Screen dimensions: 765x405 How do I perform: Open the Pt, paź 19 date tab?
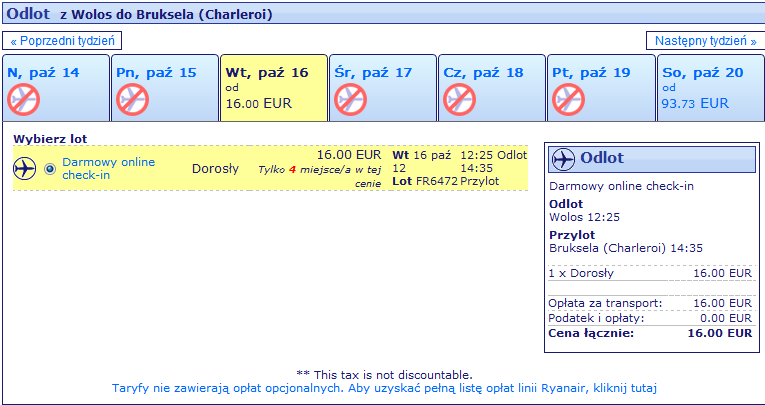601,88
